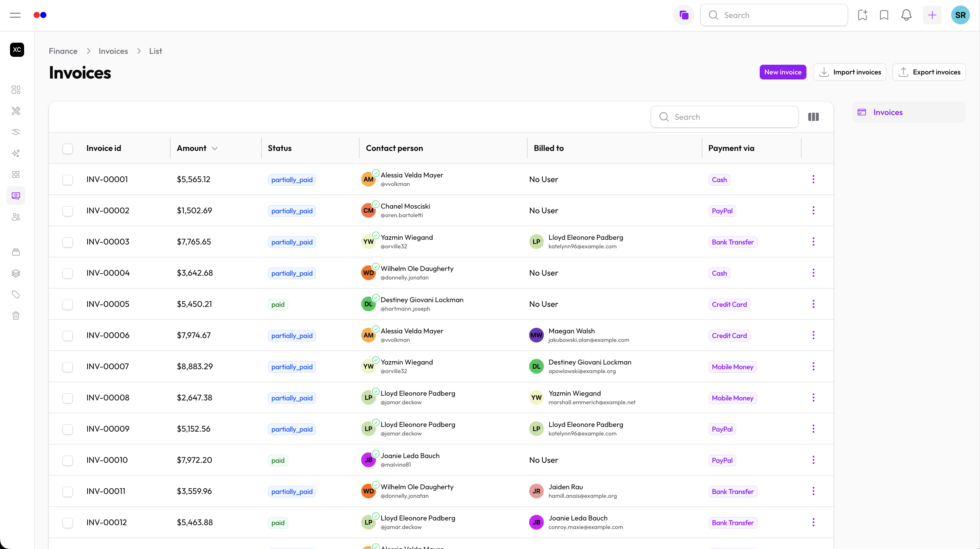Open the saved bookmarks icon
Image resolution: width=980 pixels, height=549 pixels.
click(x=884, y=15)
